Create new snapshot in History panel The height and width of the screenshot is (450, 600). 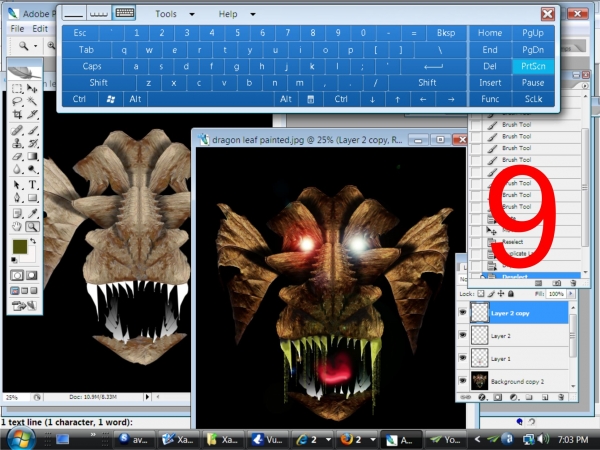click(x=556, y=283)
